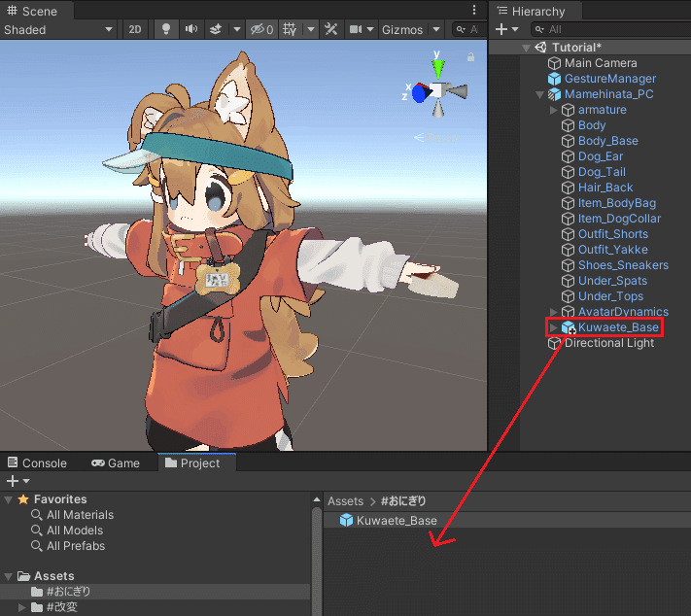Toggle hidden objects visibility counter
This screenshot has width=691, height=616.
[x=261, y=29]
